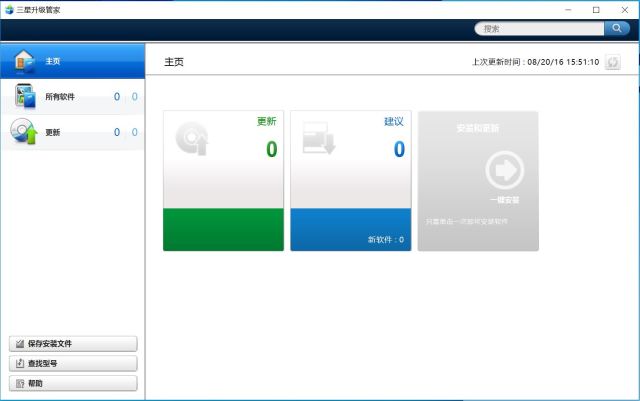This screenshot has height=401, width=640.
Task: Click the house icon in 主页 row
Action: point(24,61)
